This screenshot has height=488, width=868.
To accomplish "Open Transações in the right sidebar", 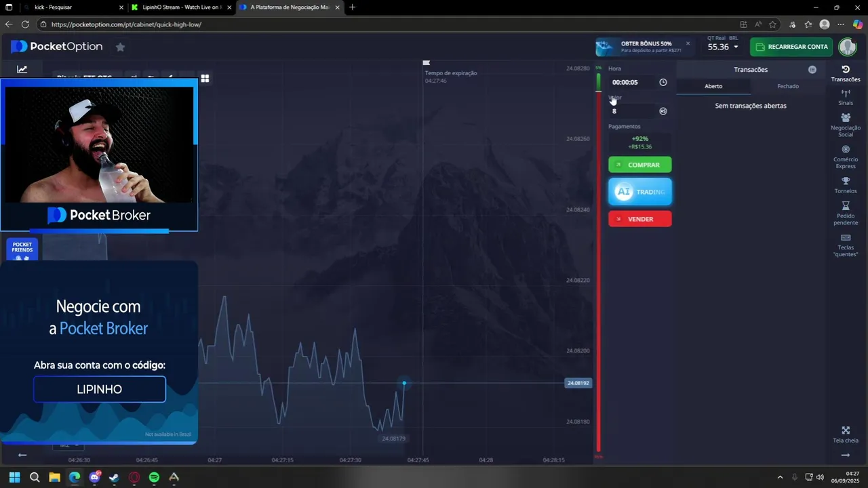I will (x=846, y=74).
